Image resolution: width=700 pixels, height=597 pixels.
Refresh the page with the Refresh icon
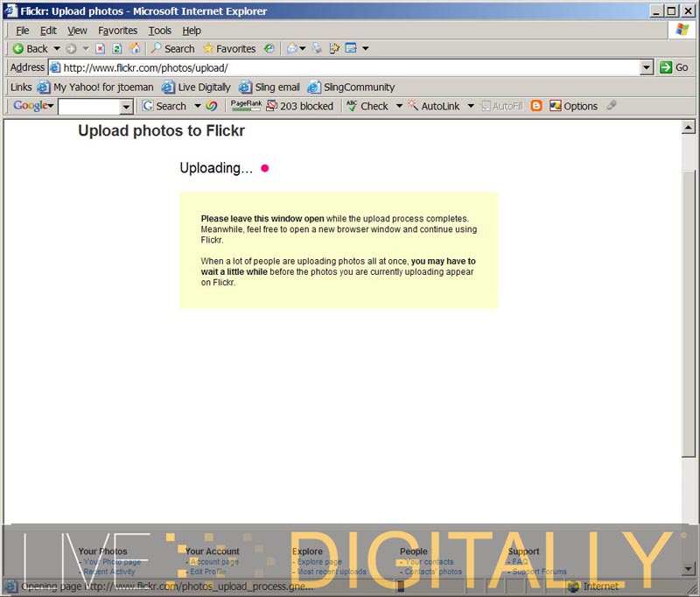coord(116,48)
